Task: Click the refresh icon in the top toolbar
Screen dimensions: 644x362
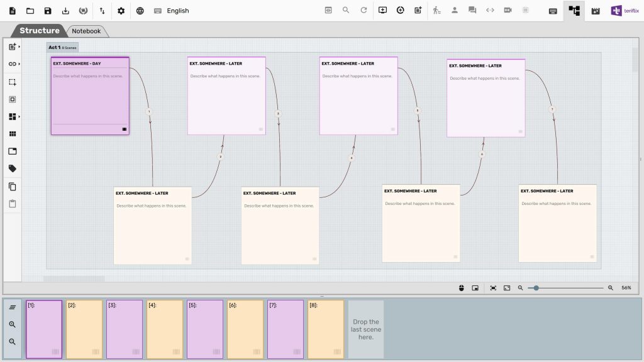Action: [364, 11]
